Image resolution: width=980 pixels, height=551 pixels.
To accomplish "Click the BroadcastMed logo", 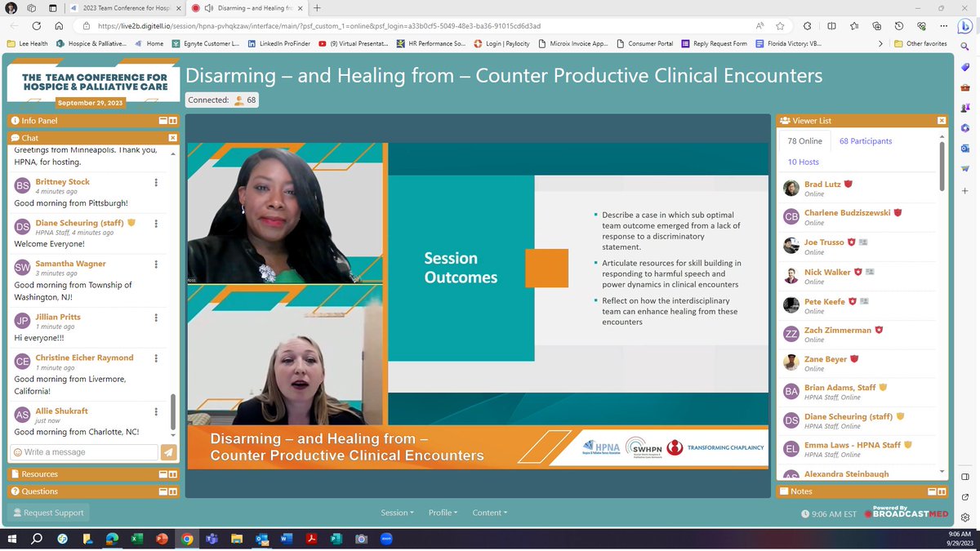I will coord(906,513).
